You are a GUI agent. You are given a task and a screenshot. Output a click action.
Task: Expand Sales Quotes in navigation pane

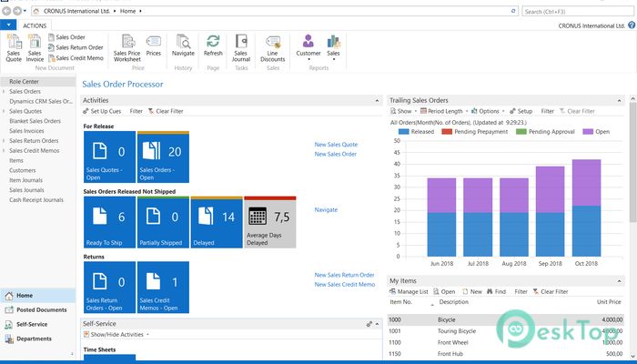click(4, 111)
